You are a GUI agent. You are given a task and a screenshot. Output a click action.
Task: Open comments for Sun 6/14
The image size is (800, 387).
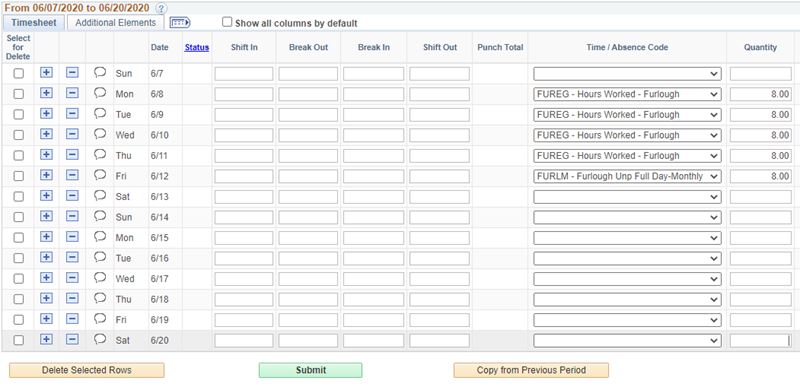(100, 216)
